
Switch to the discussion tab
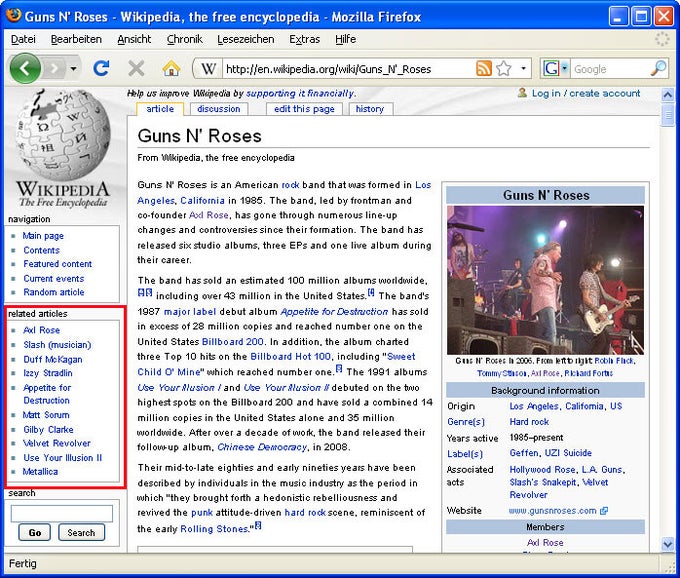tap(218, 109)
